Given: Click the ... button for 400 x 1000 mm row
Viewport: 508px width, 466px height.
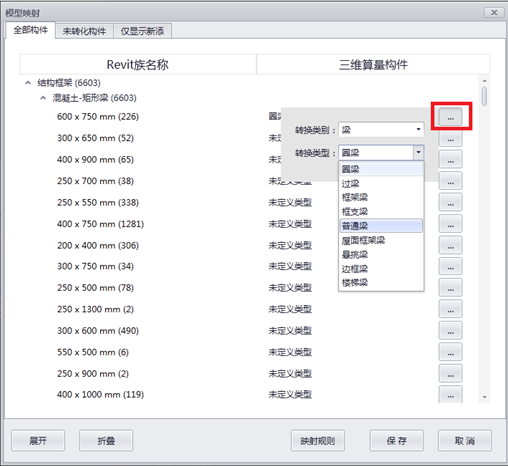Looking at the screenshot, I should [x=450, y=394].
